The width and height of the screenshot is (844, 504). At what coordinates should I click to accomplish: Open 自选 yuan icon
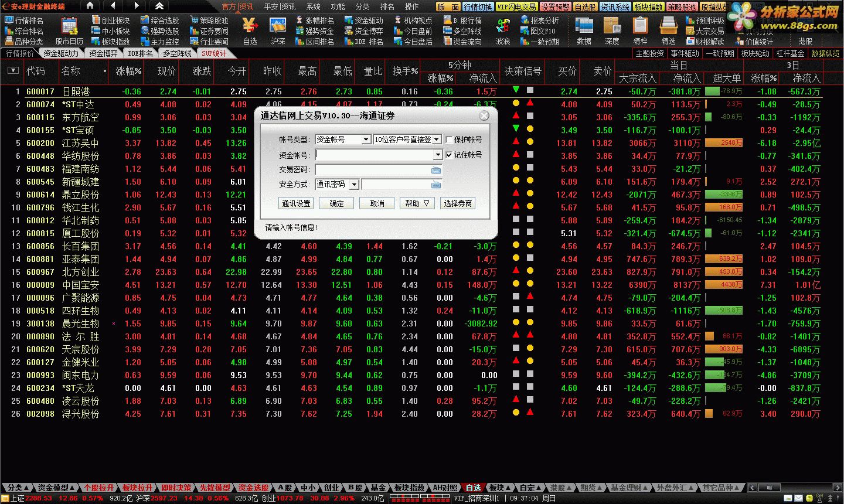point(250,32)
